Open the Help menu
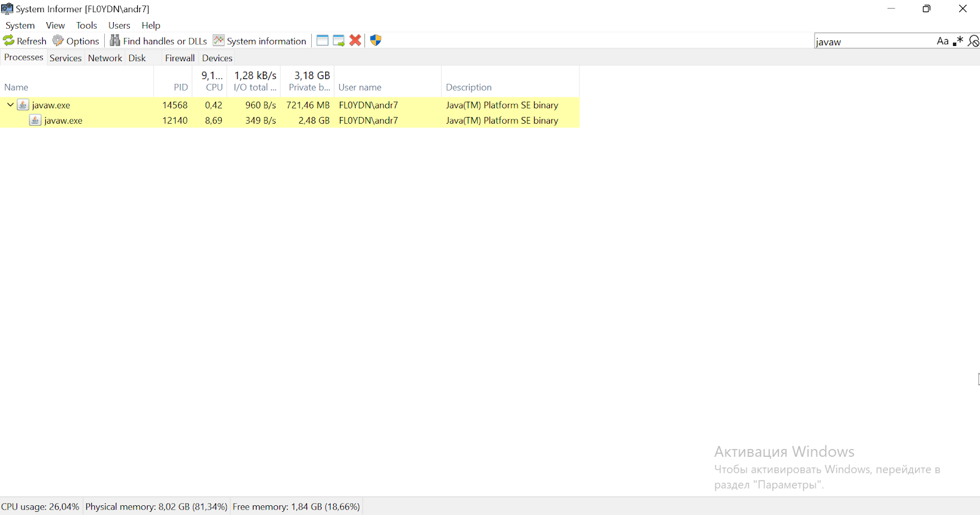This screenshot has width=980, height=515. (x=151, y=25)
